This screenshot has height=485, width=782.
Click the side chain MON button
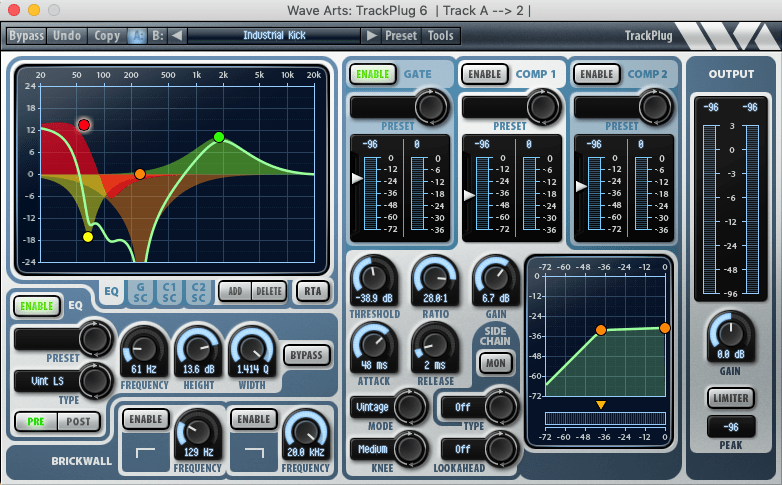click(496, 363)
